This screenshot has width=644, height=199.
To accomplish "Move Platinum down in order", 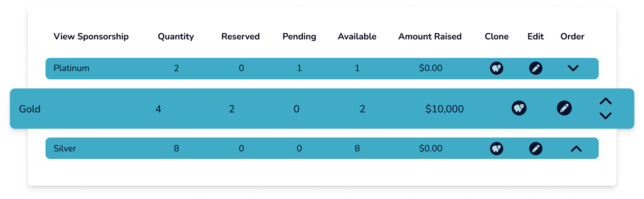I will (x=573, y=69).
